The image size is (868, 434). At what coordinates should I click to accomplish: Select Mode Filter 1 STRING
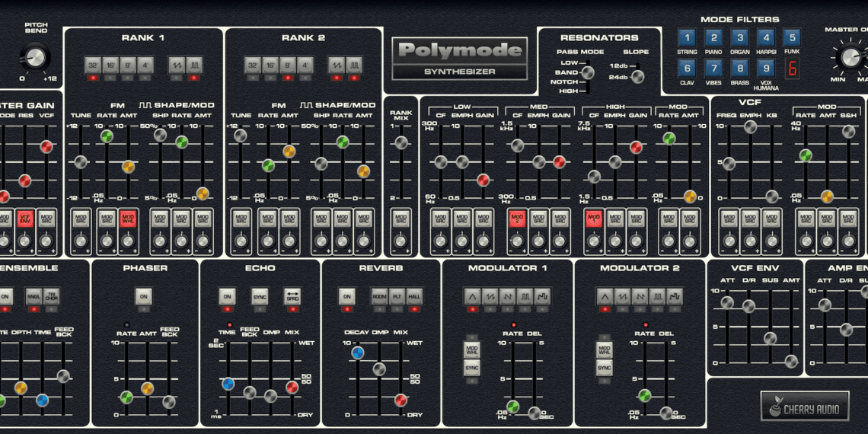coord(687,38)
